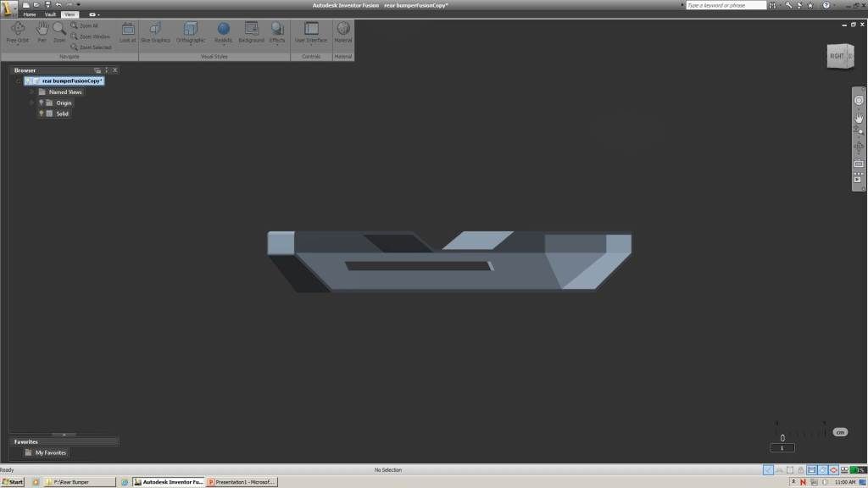This screenshot has height=488, width=868.
Task: Click the Zoom tool on navigation bar
Action: pyautogui.click(x=859, y=130)
